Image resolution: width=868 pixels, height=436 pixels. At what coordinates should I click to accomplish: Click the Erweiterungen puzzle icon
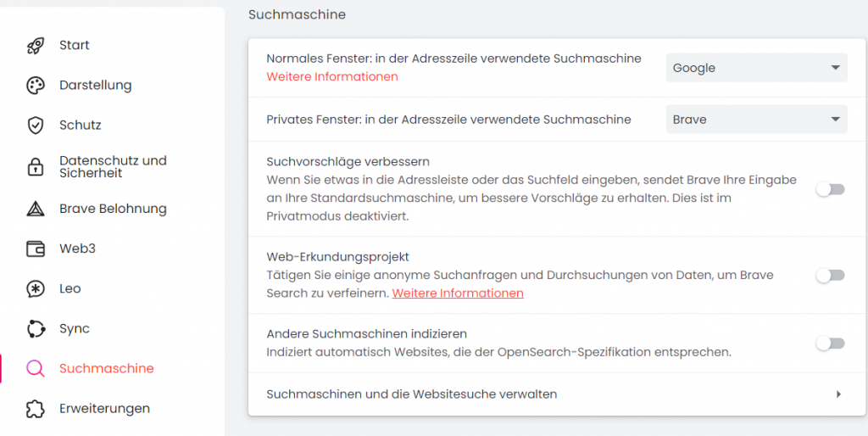(x=36, y=408)
